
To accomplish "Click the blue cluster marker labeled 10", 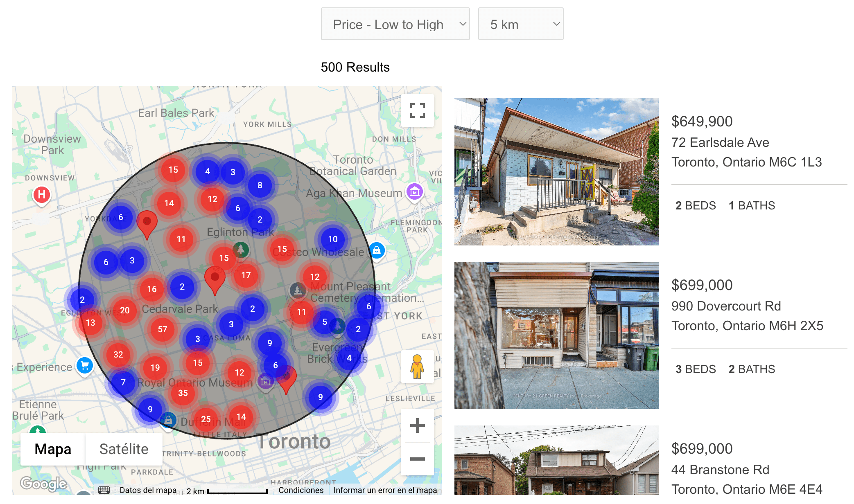I will 333,239.
